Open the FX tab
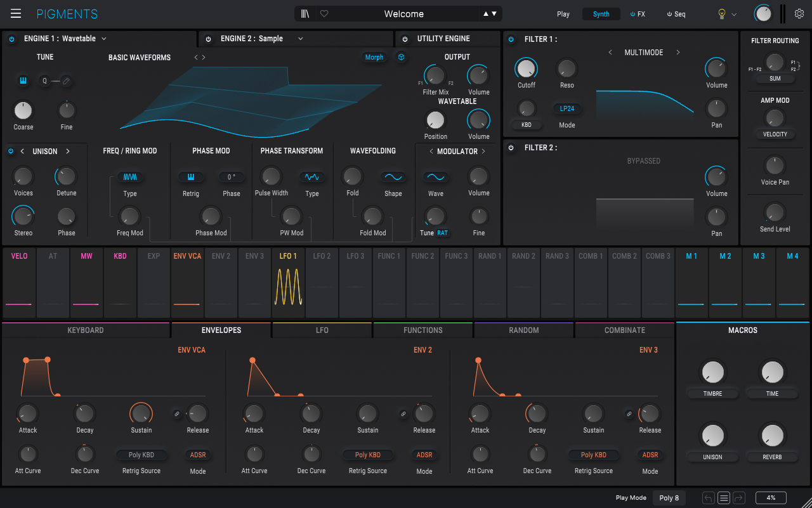The image size is (812, 508). pos(638,14)
